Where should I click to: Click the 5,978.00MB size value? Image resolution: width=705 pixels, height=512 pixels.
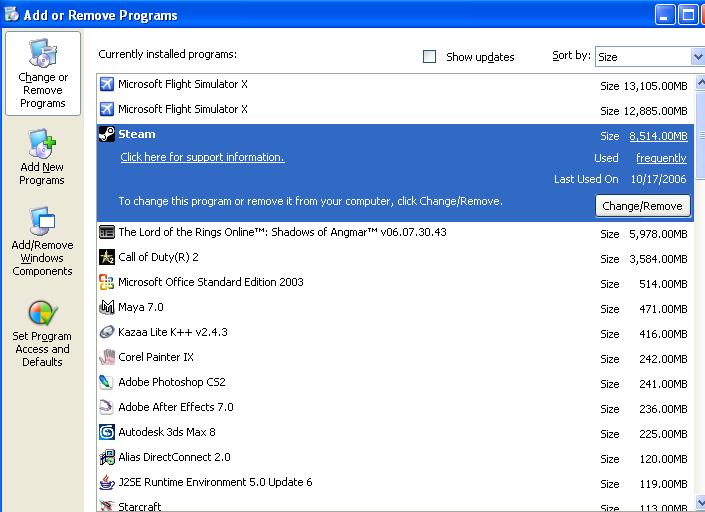coord(658,234)
